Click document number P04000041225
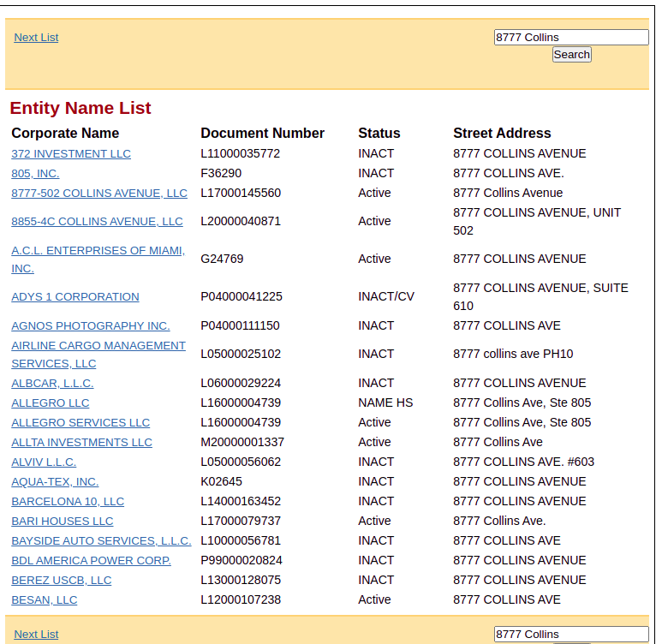This screenshot has width=656, height=644. click(x=242, y=296)
